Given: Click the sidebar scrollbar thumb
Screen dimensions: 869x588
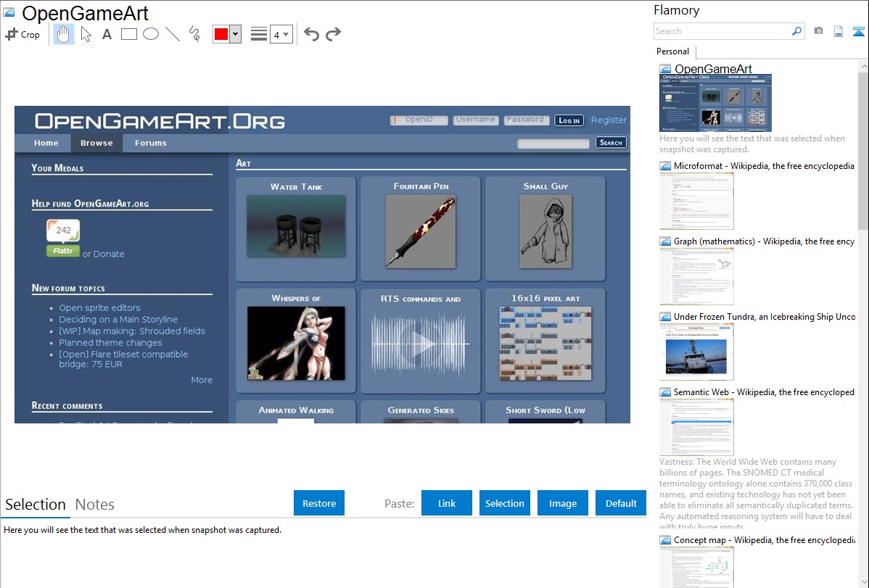Looking at the screenshot, I should [863, 149].
